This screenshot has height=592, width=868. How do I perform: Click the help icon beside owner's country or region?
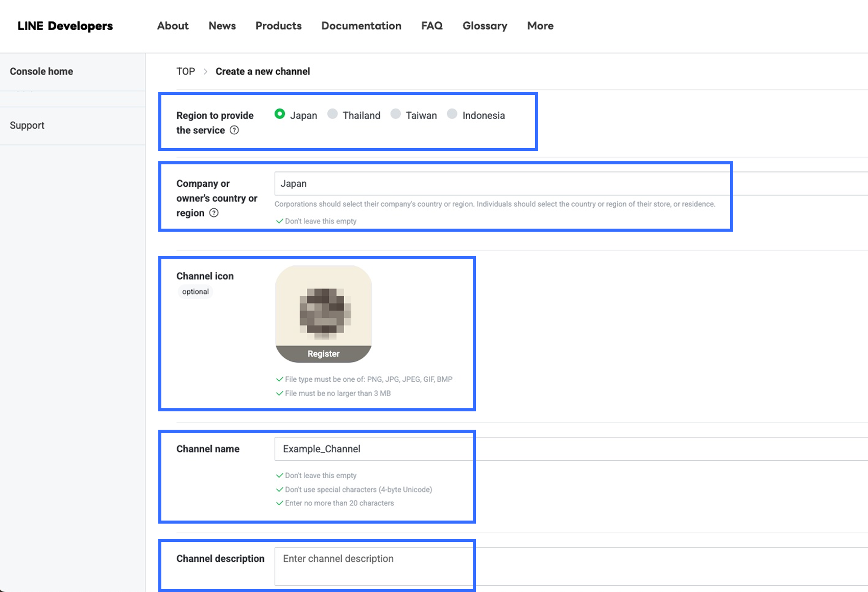pyautogui.click(x=214, y=213)
